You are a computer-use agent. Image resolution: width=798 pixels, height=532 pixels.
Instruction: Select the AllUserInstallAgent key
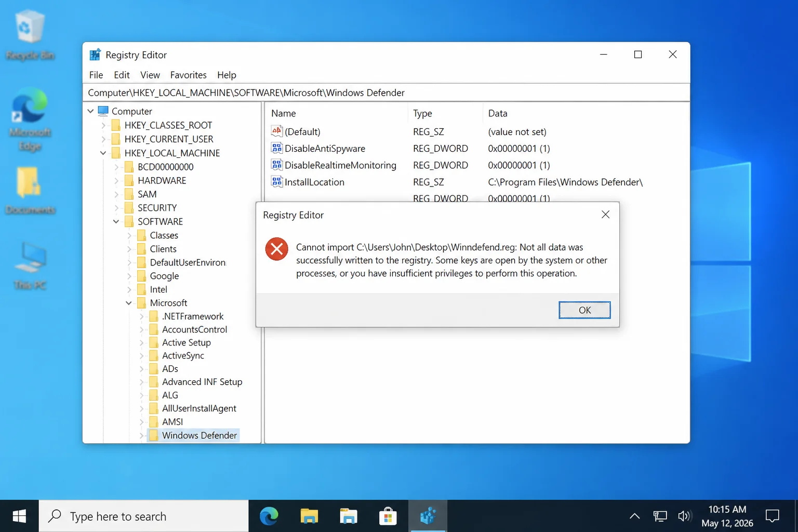pyautogui.click(x=199, y=408)
